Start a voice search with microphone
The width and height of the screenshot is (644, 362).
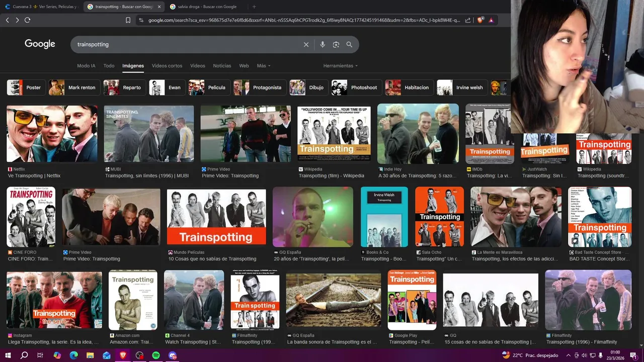[x=323, y=44]
